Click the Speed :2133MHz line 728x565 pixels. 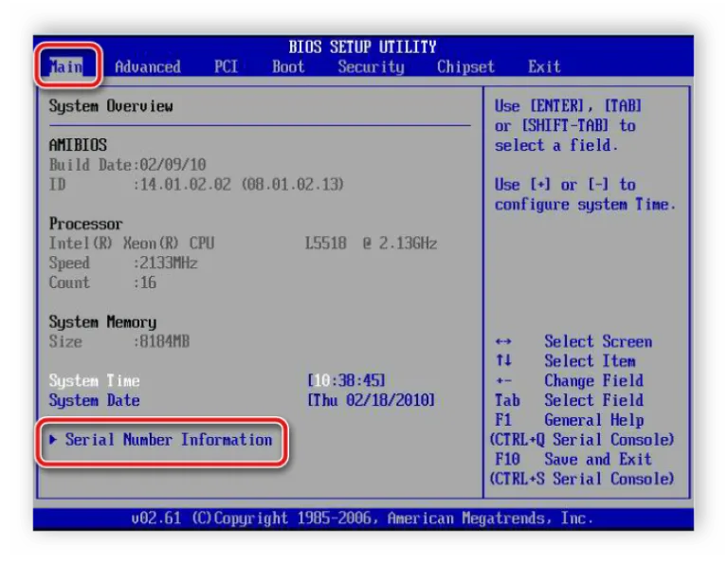click(123, 264)
